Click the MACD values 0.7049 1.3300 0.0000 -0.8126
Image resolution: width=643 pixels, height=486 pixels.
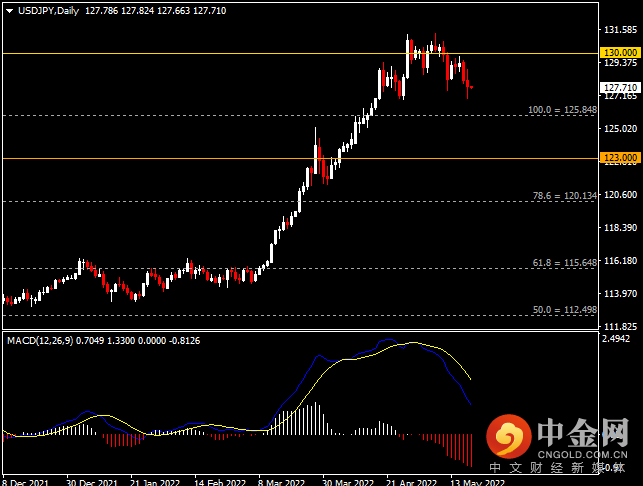tap(138, 341)
